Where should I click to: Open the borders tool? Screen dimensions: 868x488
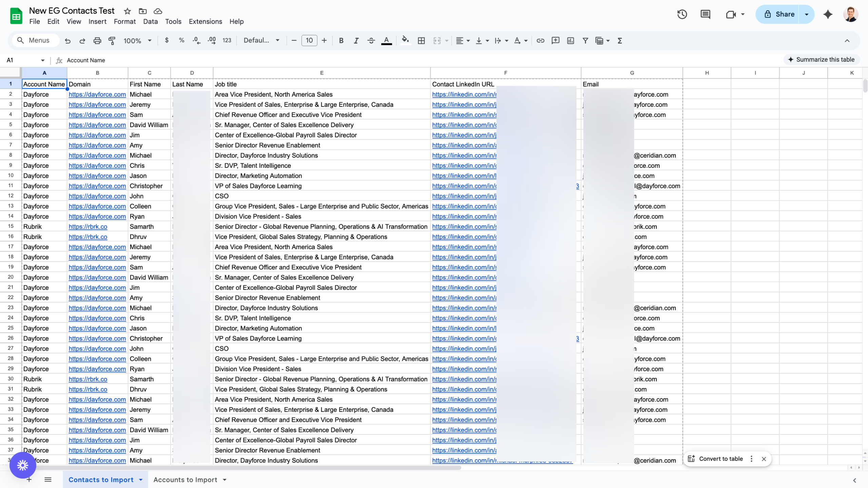[421, 41]
